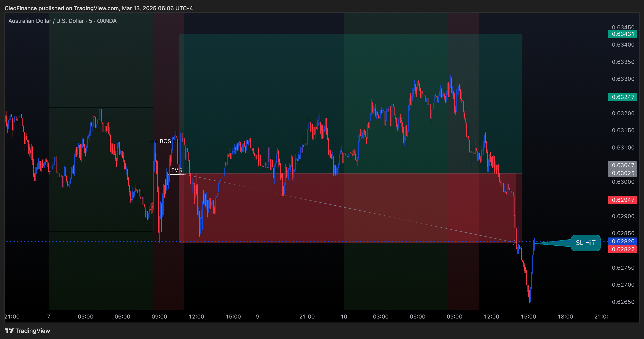Click the red 0.62822 price tag

pos(623,249)
